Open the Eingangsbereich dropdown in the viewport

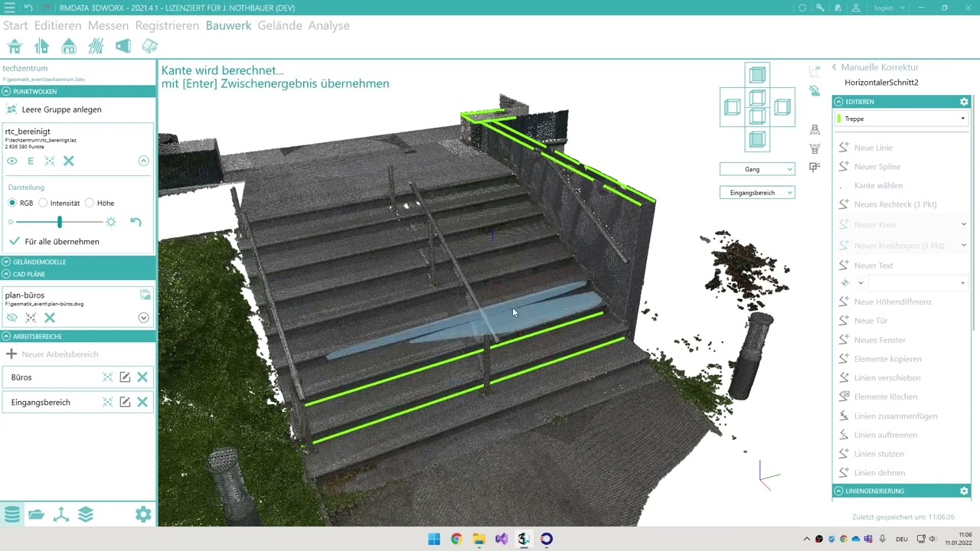click(757, 193)
